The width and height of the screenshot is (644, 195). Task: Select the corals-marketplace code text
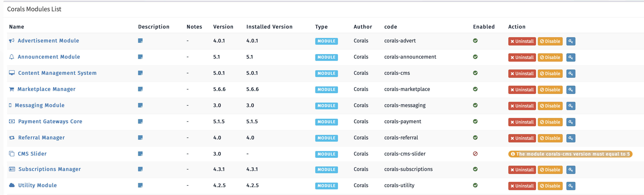tap(407, 89)
